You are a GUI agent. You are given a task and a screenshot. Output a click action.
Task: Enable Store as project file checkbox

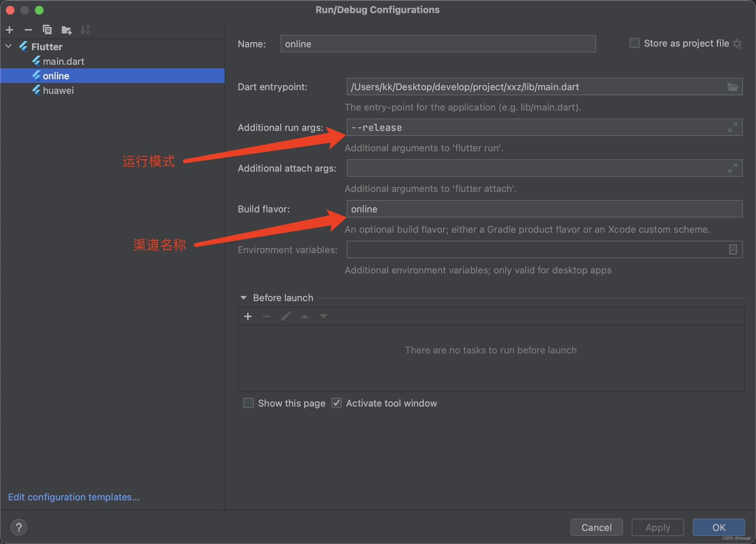634,43
